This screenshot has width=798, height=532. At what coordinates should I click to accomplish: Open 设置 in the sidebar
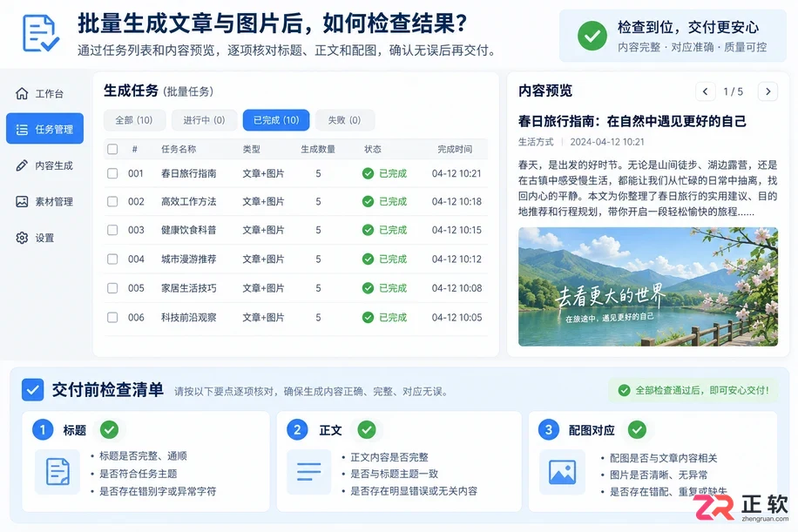coord(44,238)
